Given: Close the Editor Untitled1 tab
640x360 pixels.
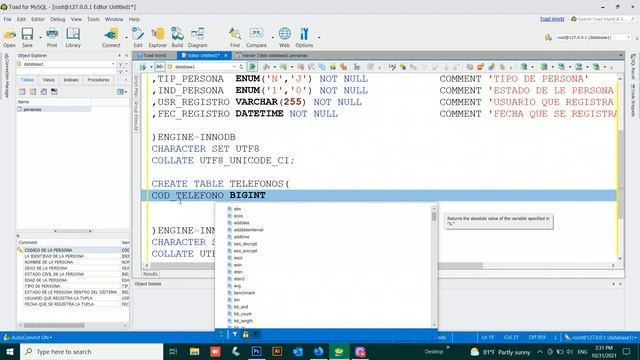Looking at the screenshot, I should click(x=226, y=56).
